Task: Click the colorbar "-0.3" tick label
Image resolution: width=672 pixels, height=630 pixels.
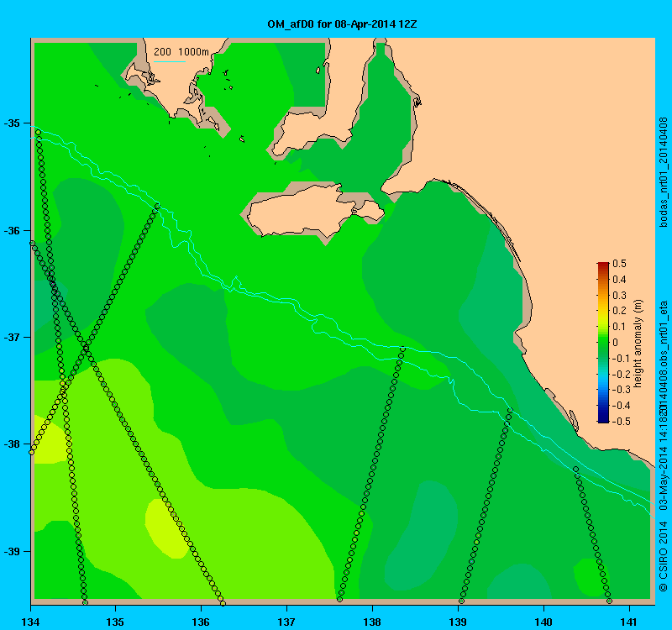Action: pos(620,390)
